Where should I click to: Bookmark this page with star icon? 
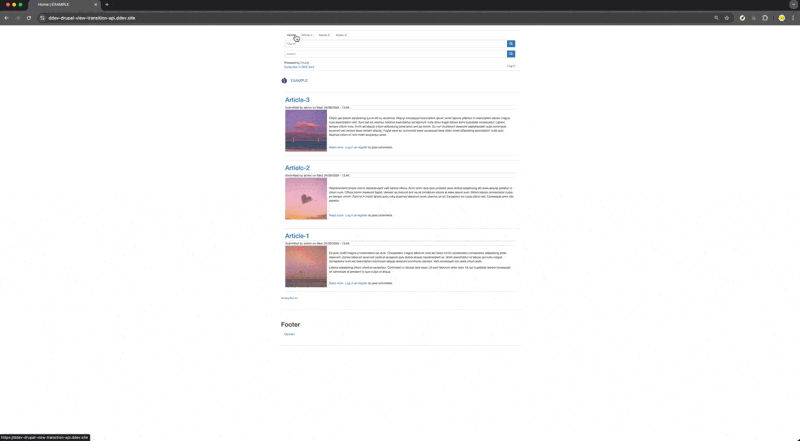click(x=727, y=18)
